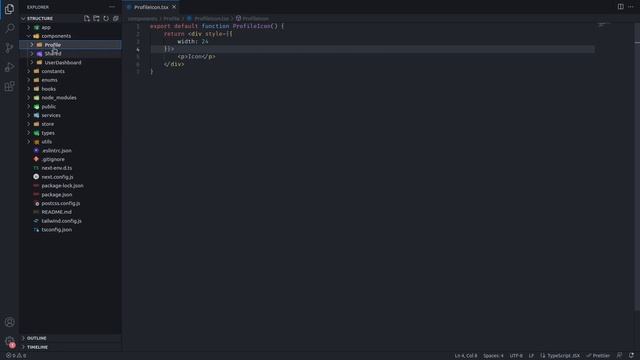The image size is (640, 360).
Task: Open the .eslintrc.json file
Action: [x=71, y=151]
